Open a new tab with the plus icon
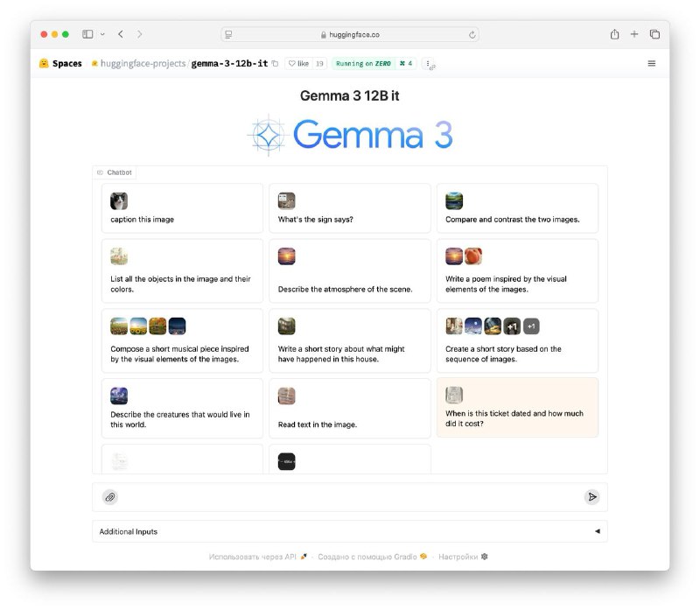 (x=633, y=34)
